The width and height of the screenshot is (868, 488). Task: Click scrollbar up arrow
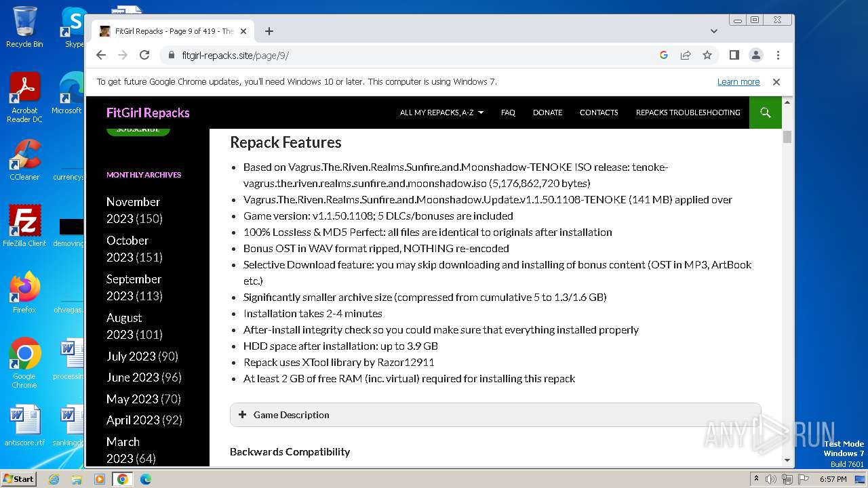(787, 102)
